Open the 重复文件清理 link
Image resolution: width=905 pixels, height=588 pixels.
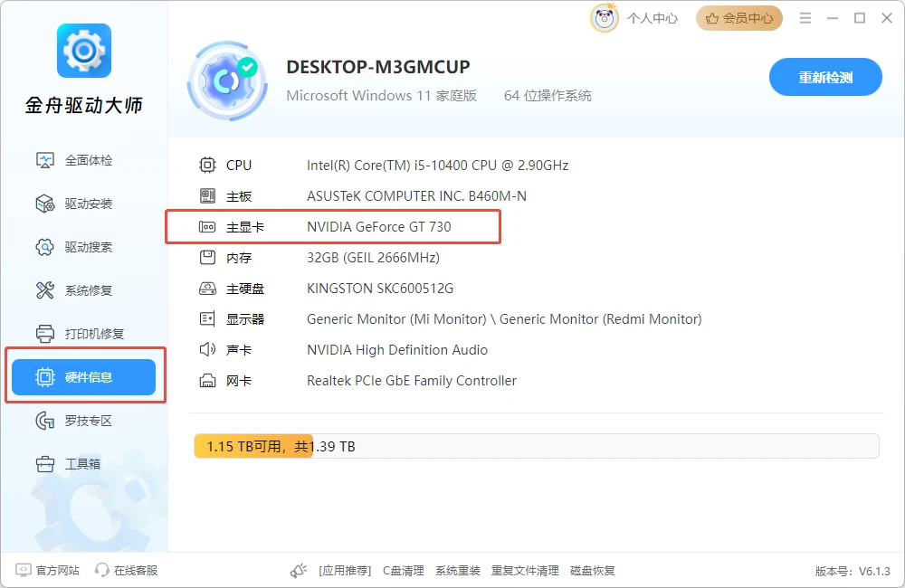click(x=525, y=571)
